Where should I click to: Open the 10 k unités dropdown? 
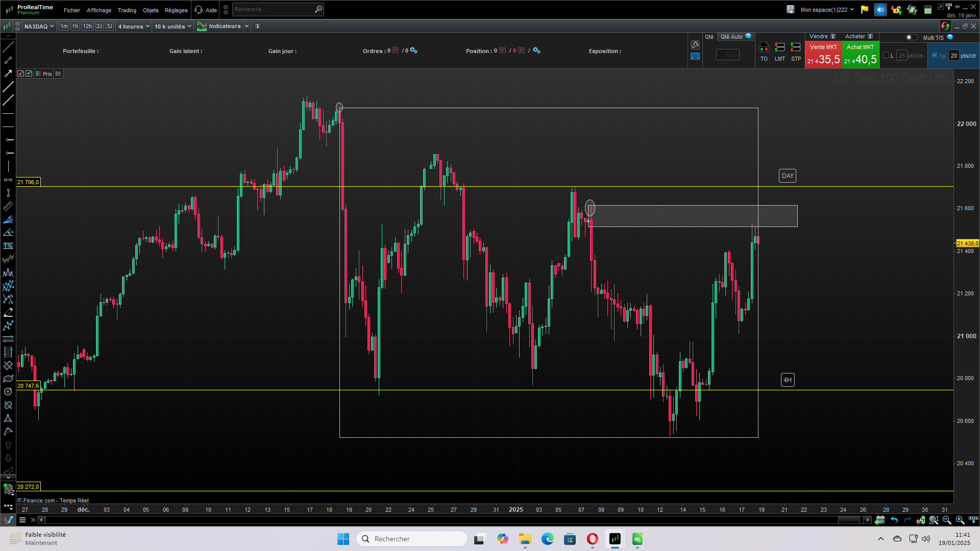click(x=173, y=27)
